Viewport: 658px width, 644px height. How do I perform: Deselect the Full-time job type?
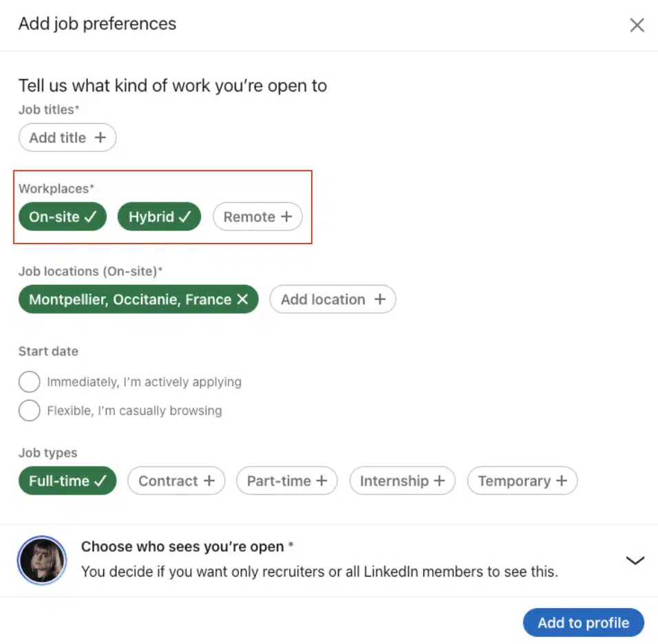tap(67, 481)
